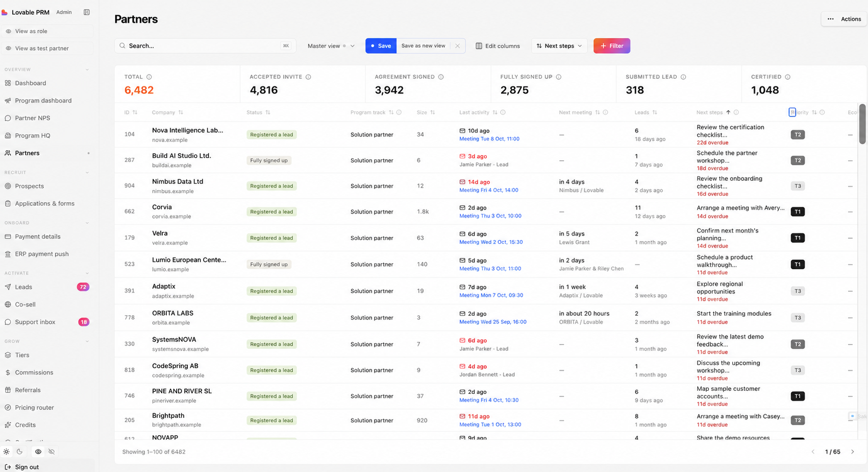Show info for Agreement Signed metric
868x472 pixels.
point(441,77)
